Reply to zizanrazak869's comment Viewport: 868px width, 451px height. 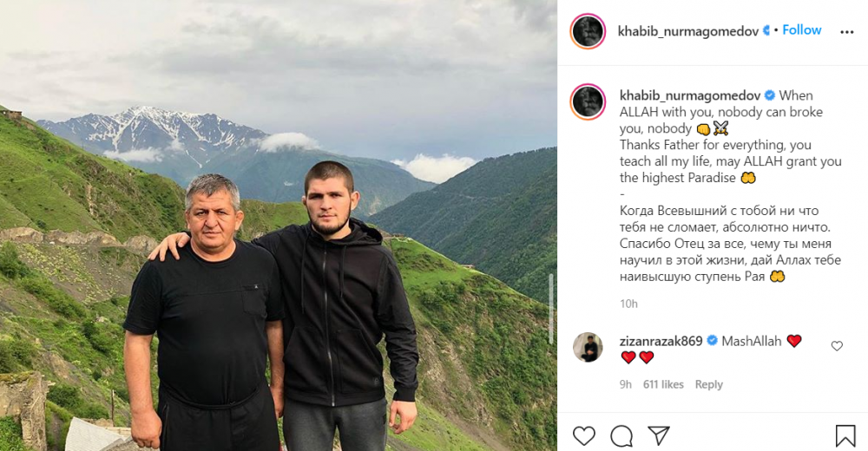click(709, 384)
